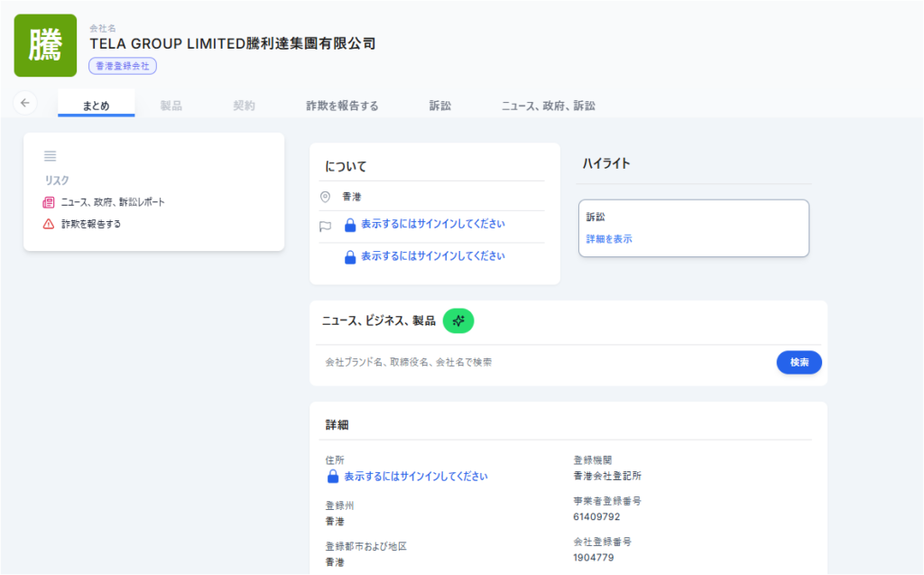Click the 香港 value under 登録州
The width and height of the screenshot is (924, 575).
[x=335, y=522]
